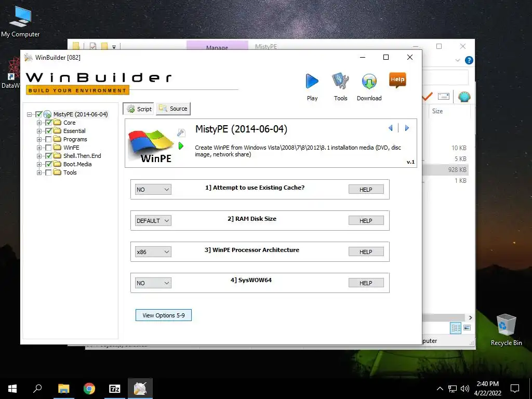
Task: Click the volume speaker tray icon
Action: click(x=465, y=389)
